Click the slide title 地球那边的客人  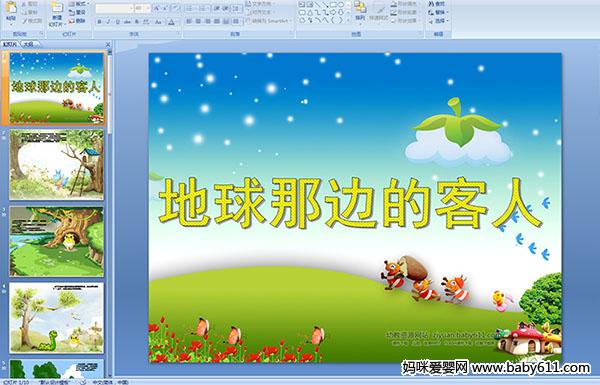coord(350,203)
